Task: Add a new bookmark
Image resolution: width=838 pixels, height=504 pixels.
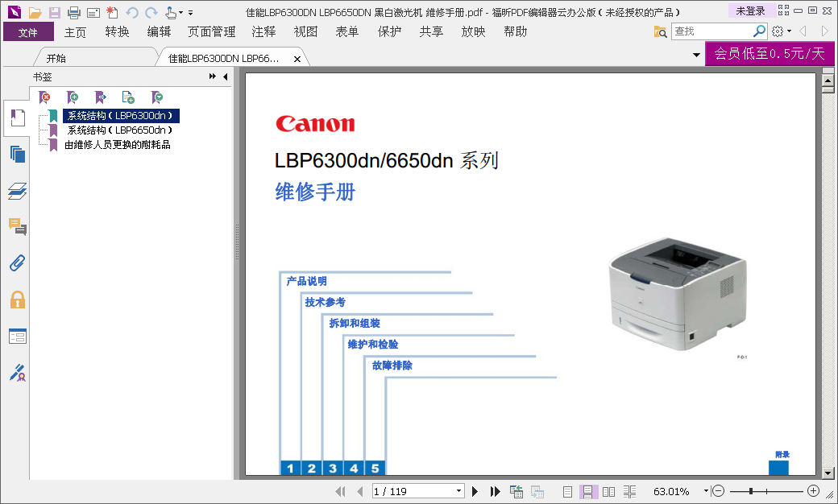Action: [73, 97]
